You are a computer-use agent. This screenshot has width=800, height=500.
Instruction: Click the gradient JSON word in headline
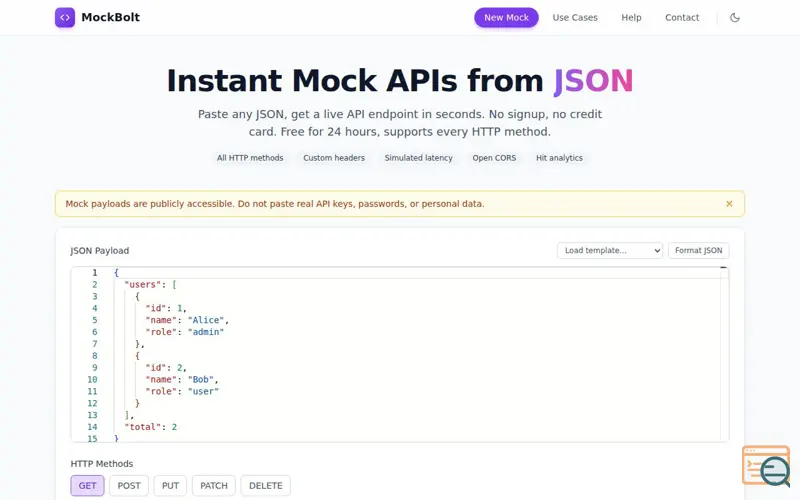pyautogui.click(x=593, y=81)
